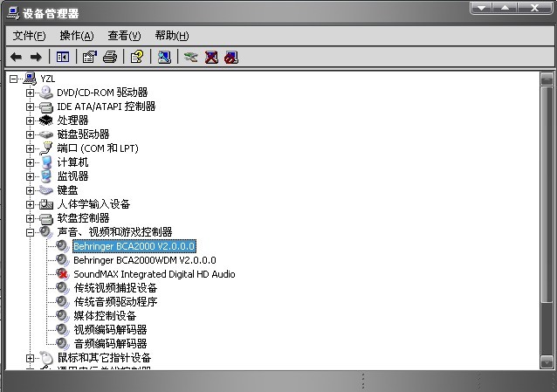
Task: Select SoundMAX Integrated Digital HD Audio
Action: (155, 274)
